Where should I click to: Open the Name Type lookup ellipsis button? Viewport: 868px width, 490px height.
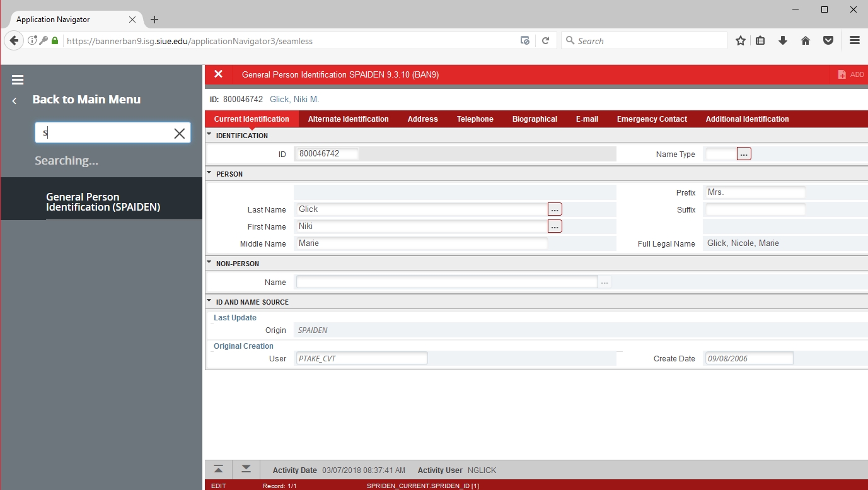[x=744, y=154]
